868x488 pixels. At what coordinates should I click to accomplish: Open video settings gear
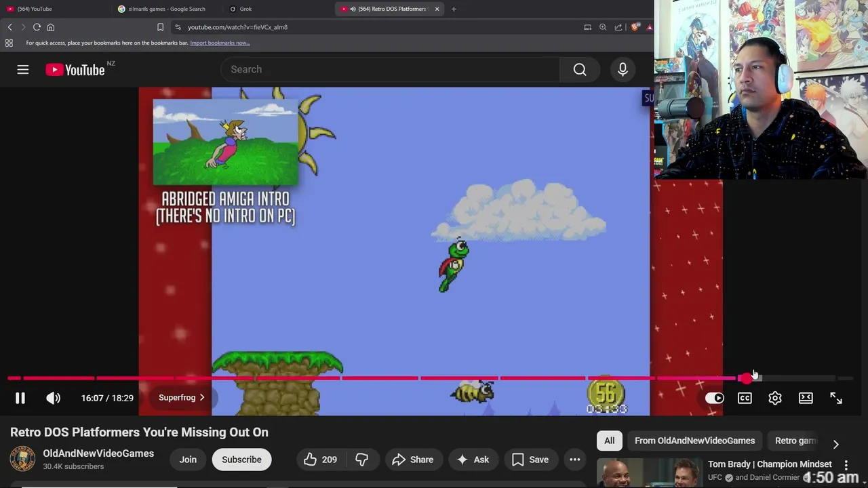point(775,398)
